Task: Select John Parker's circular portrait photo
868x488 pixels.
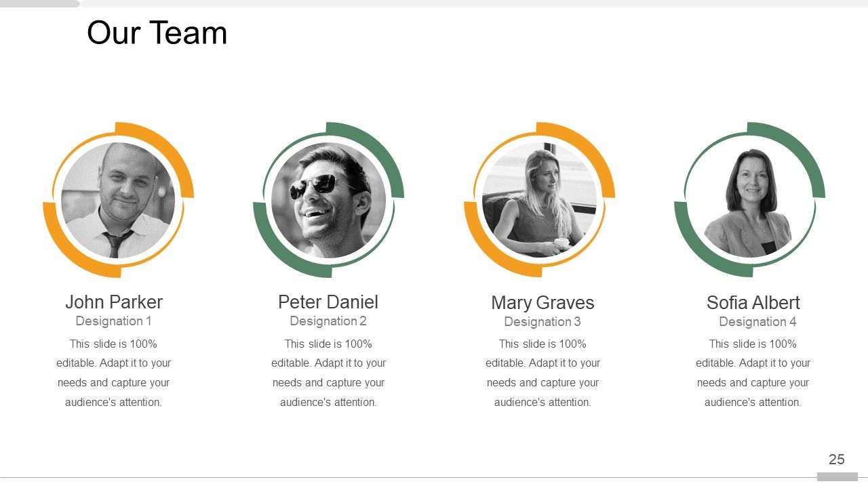Action: click(118, 200)
